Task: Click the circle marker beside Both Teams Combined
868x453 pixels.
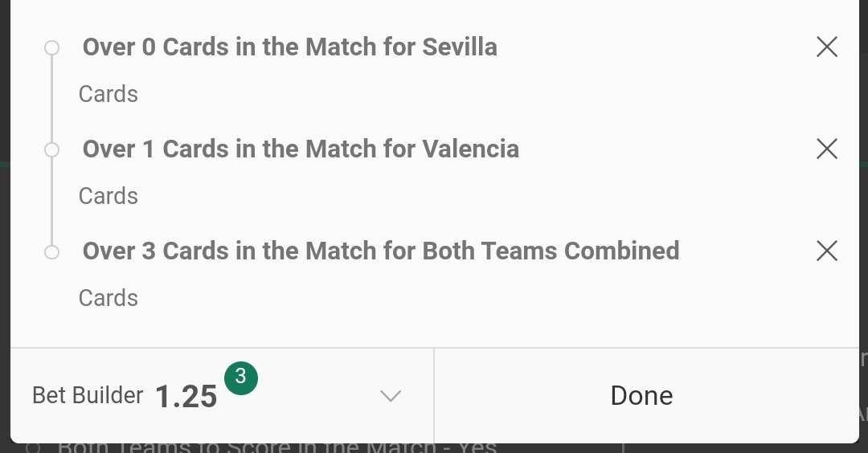Action: click(x=51, y=251)
